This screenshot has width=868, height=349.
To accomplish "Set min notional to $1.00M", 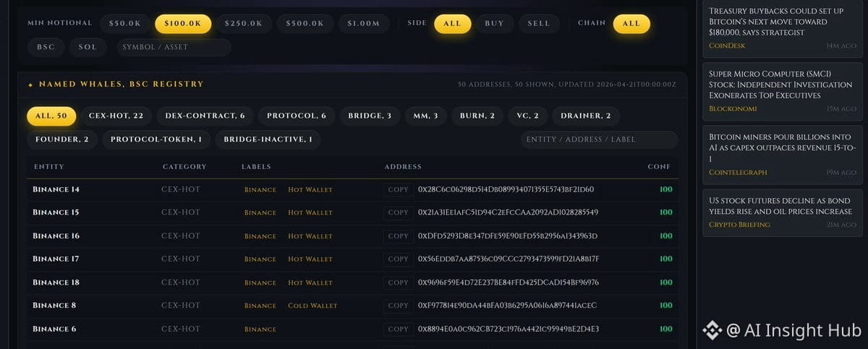I will [x=363, y=23].
